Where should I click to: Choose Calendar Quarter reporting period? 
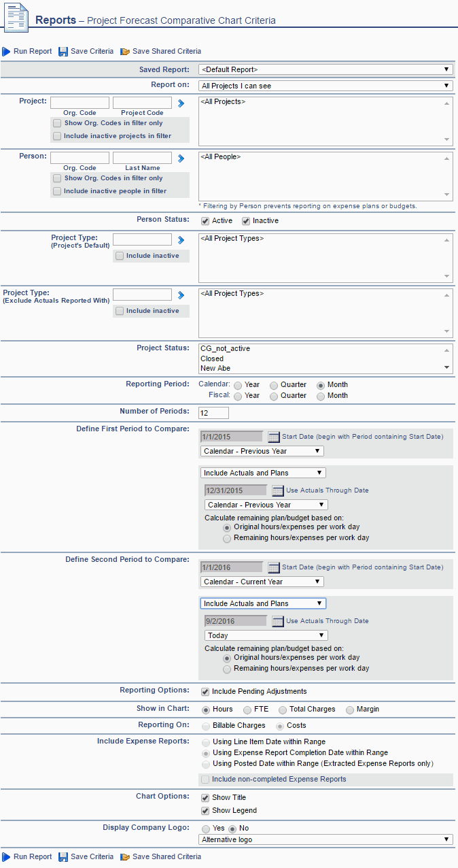(x=274, y=385)
